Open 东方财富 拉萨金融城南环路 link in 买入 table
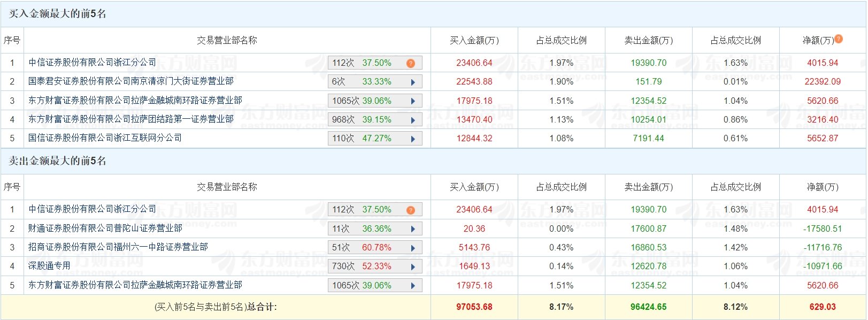 tap(135, 101)
